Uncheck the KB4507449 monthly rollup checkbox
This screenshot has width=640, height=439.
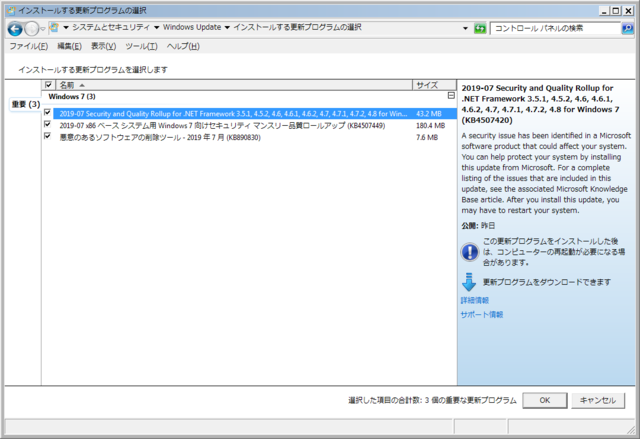pyautogui.click(x=47, y=124)
